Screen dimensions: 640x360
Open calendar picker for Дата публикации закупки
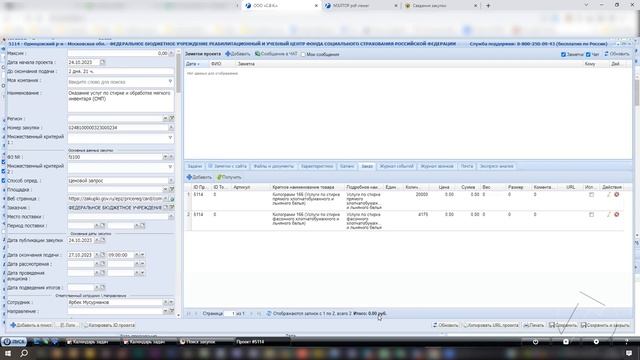102,240
